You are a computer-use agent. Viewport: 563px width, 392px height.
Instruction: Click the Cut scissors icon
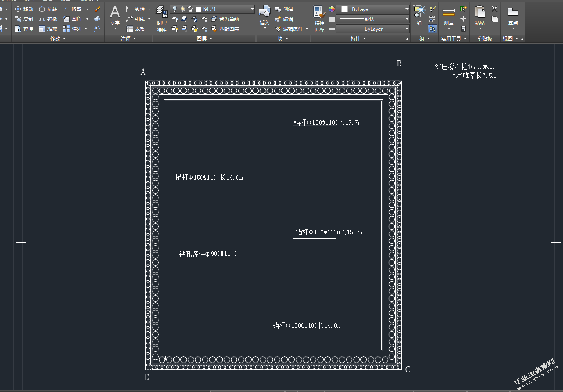coord(495,9)
